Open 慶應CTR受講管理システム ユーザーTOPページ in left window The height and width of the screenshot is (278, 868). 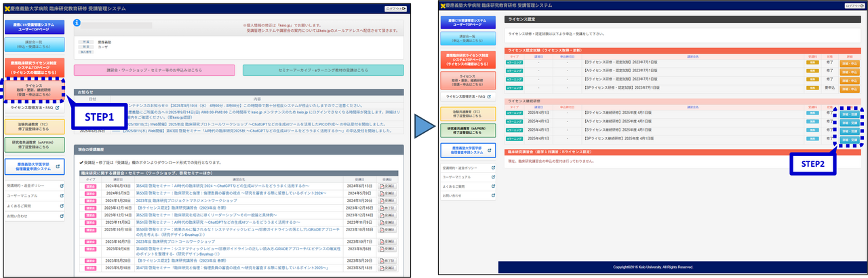[33, 26]
